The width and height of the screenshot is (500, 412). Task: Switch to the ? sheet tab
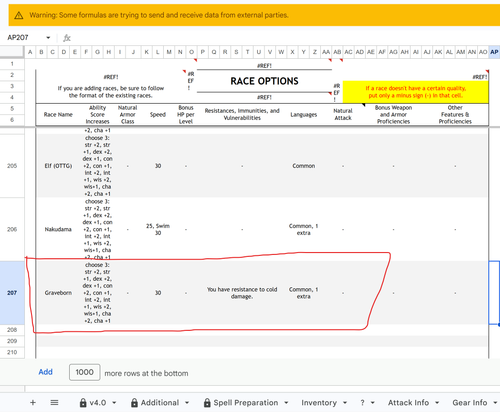point(362,403)
